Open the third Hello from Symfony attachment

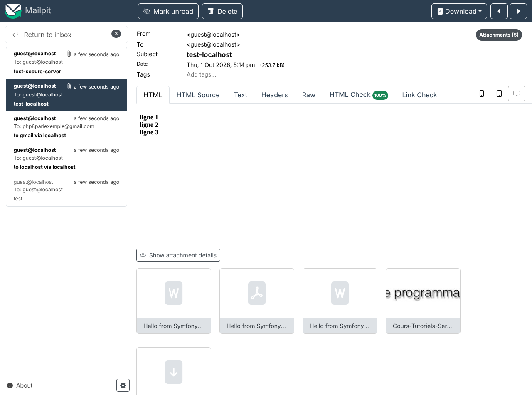pos(340,301)
